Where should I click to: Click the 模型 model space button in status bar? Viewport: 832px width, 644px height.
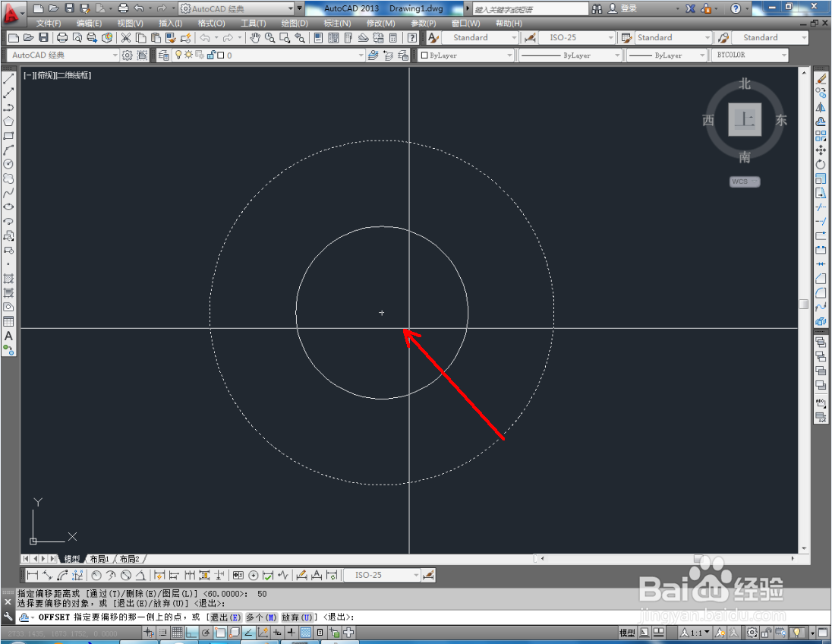coord(627,633)
